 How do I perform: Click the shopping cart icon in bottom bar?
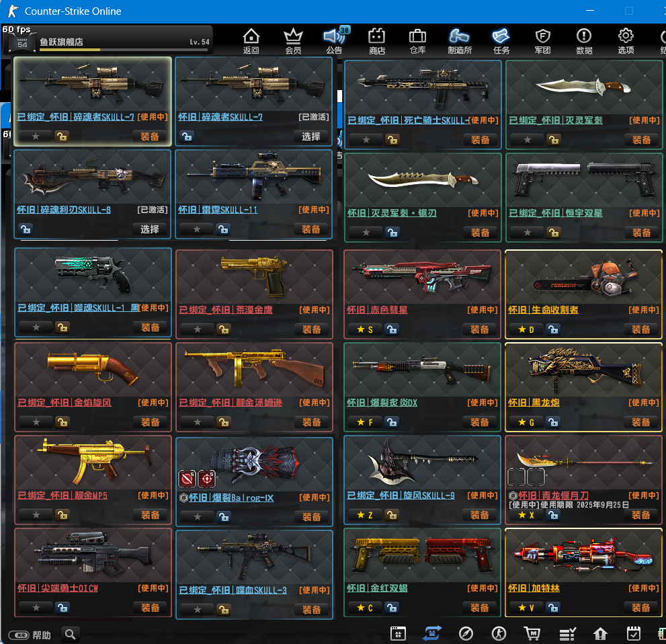coord(532,633)
